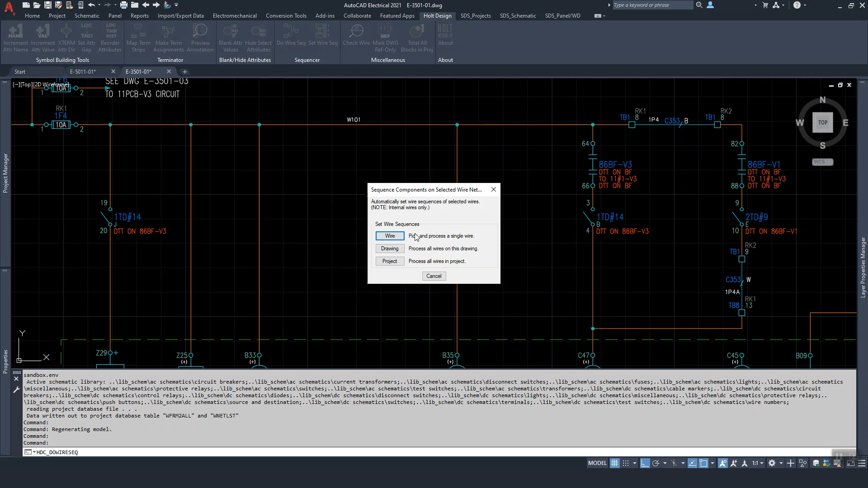Screen dimensions: 868x488
Task: Click the Plot printer icon
Action: click(x=123, y=5)
